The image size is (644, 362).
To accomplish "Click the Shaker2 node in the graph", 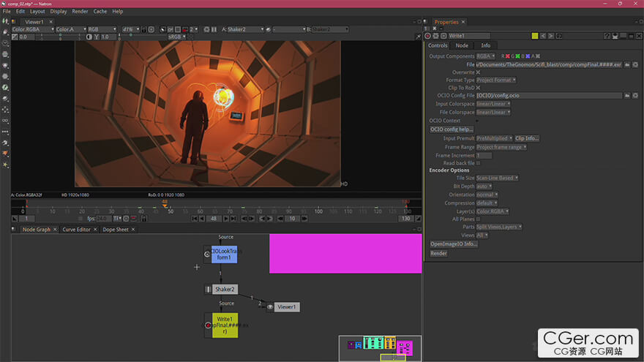I will [x=225, y=290].
